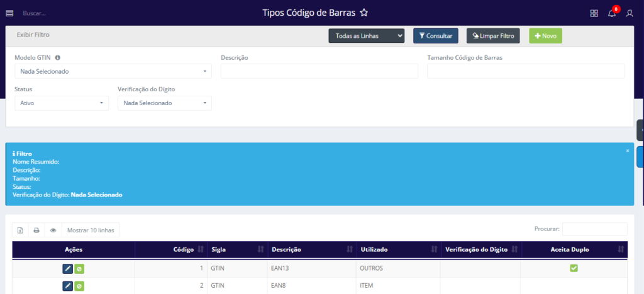Mark page as favorite with star icon
Screen dimensions: 644x294
click(364, 13)
